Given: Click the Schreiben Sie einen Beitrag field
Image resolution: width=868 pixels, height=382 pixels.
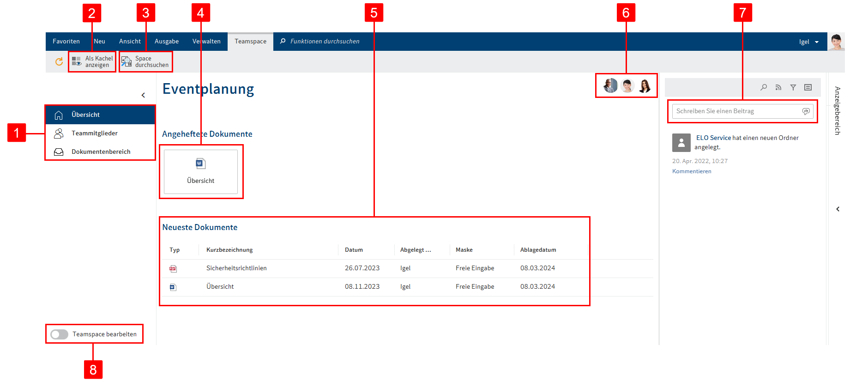Looking at the screenshot, I should (x=736, y=111).
